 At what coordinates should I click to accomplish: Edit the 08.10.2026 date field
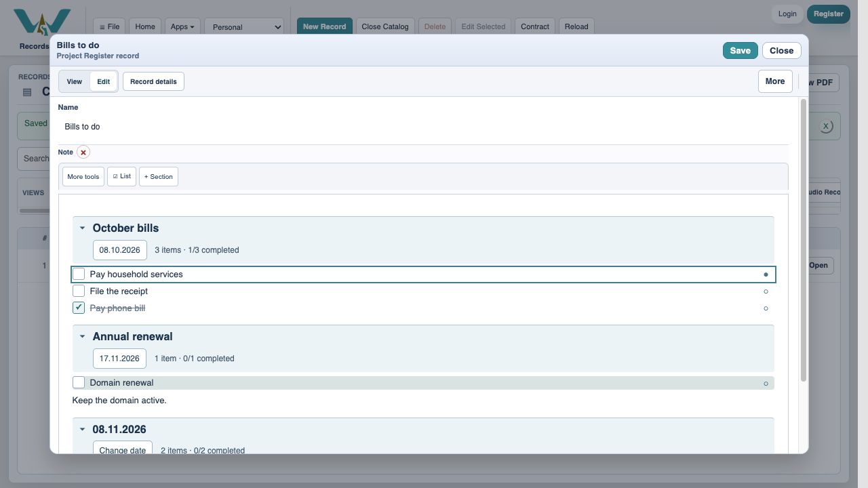click(120, 250)
